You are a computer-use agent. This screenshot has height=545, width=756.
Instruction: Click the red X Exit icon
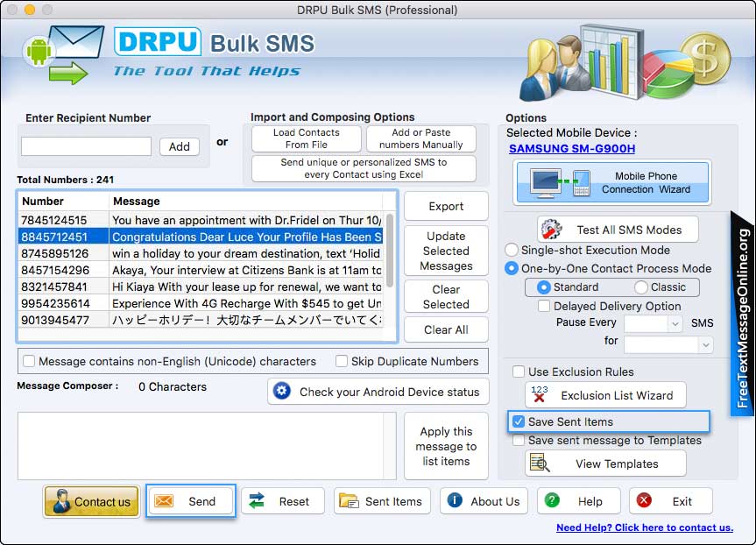point(644,500)
